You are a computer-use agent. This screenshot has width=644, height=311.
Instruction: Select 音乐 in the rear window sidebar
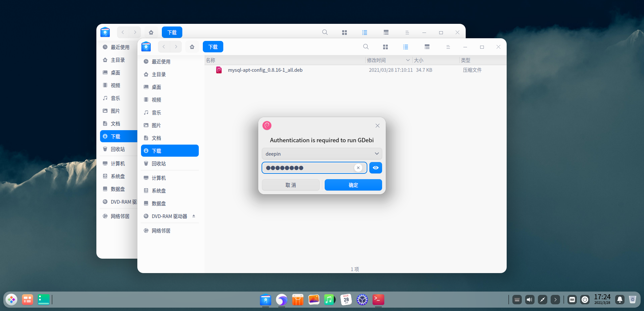pos(119,98)
